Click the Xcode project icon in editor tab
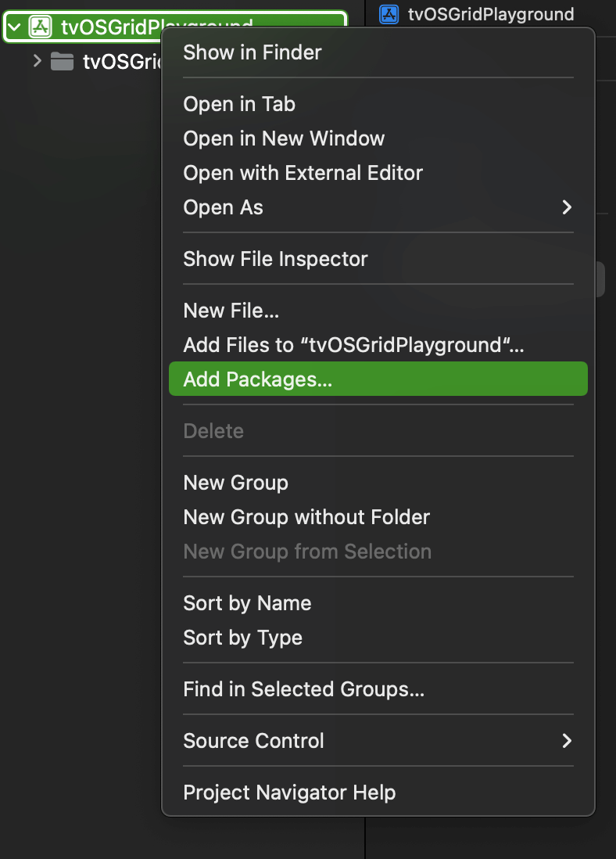 pos(389,14)
